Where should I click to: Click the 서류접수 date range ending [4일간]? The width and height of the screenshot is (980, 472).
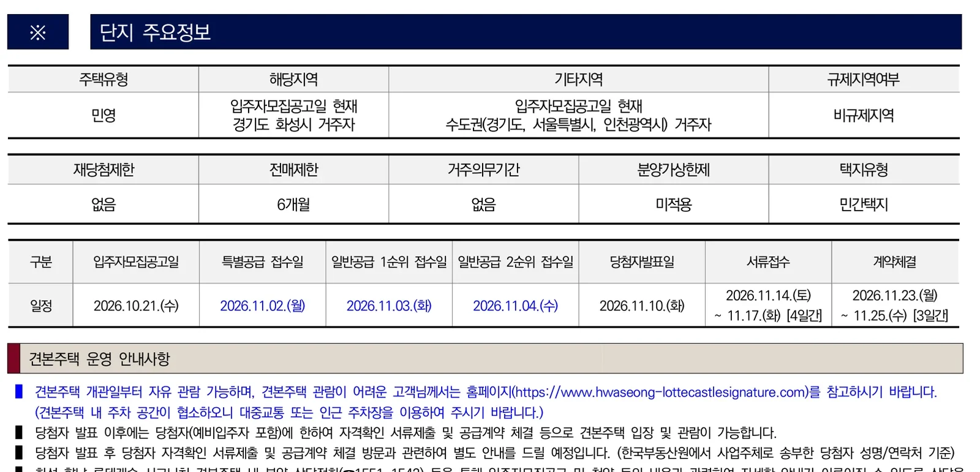point(768,305)
